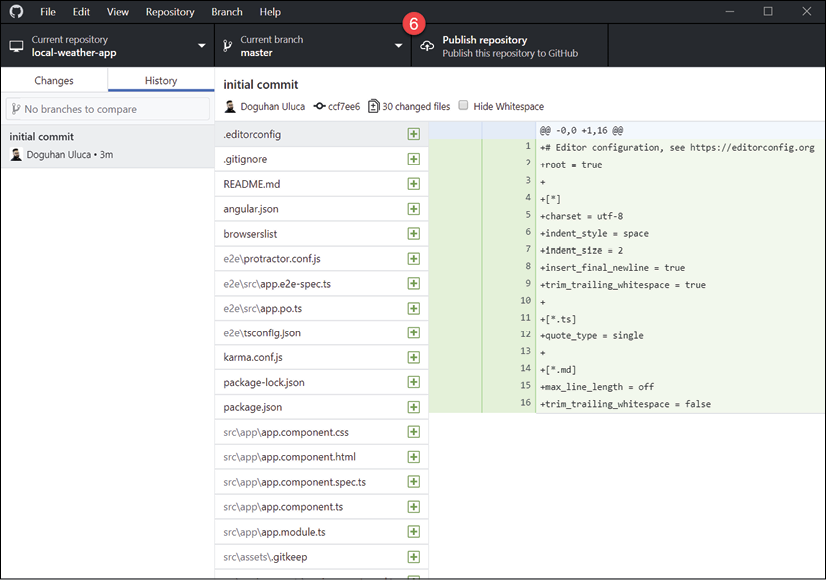826x580 pixels.
Task: Select the e2e\src\app.po.ts file
Action: click(x=321, y=308)
